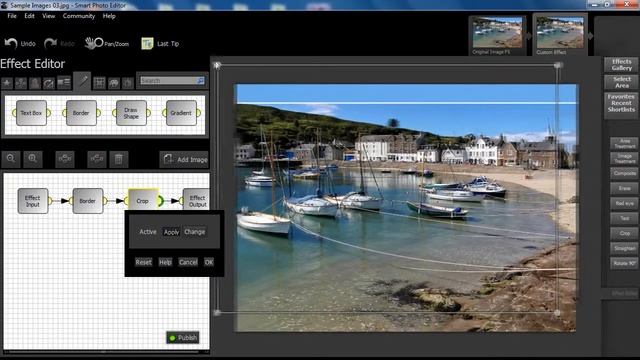Viewport: 640px width, 360px height.
Task: Choose the Crop button in right panel
Action: pyautogui.click(x=624, y=233)
